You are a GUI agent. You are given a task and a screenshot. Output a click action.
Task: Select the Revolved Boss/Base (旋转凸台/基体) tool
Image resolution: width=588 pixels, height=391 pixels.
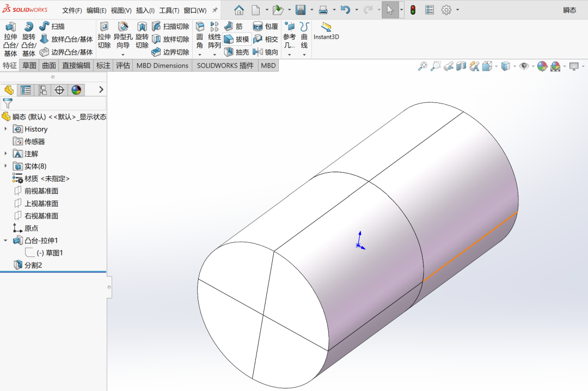pos(28,39)
